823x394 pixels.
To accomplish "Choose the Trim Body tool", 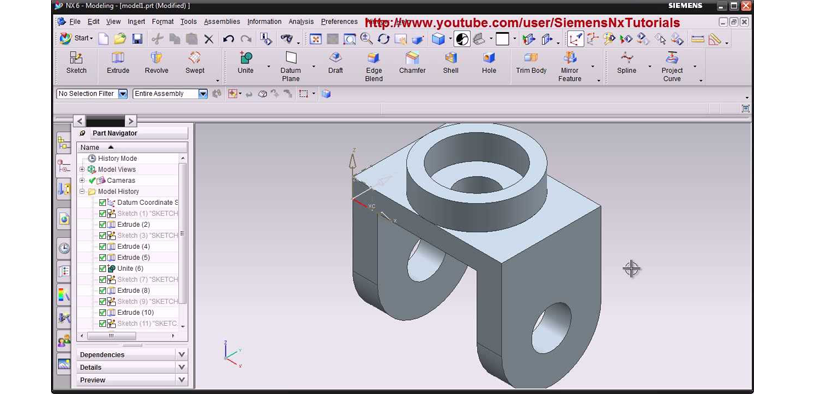I will [531, 63].
